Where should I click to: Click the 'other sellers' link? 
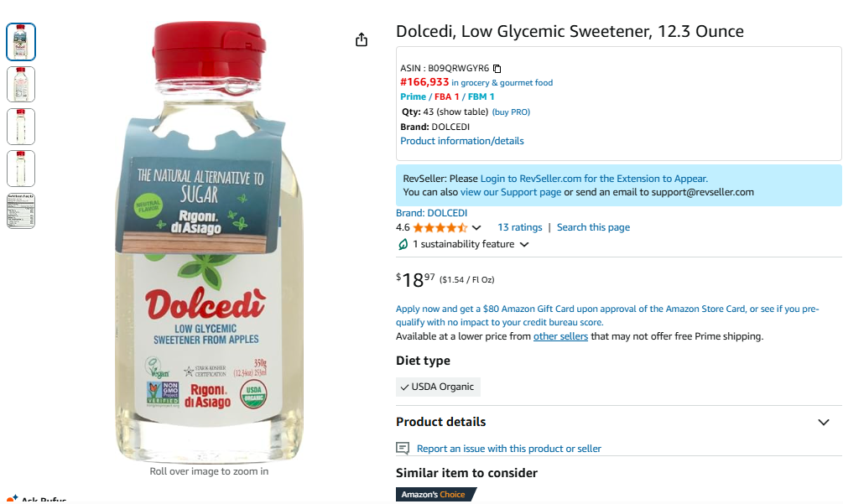point(560,336)
